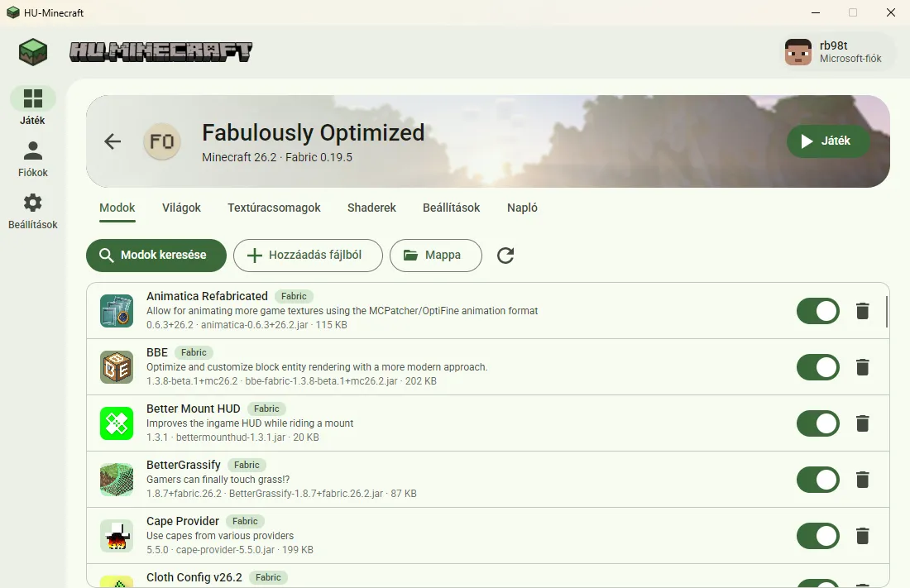The height and width of the screenshot is (588, 910).
Task: Go to the instance Beállítások tab
Action: click(452, 208)
